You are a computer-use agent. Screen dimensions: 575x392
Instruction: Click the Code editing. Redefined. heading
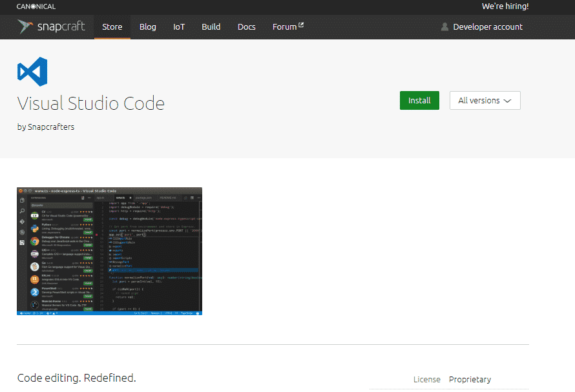[x=76, y=378]
